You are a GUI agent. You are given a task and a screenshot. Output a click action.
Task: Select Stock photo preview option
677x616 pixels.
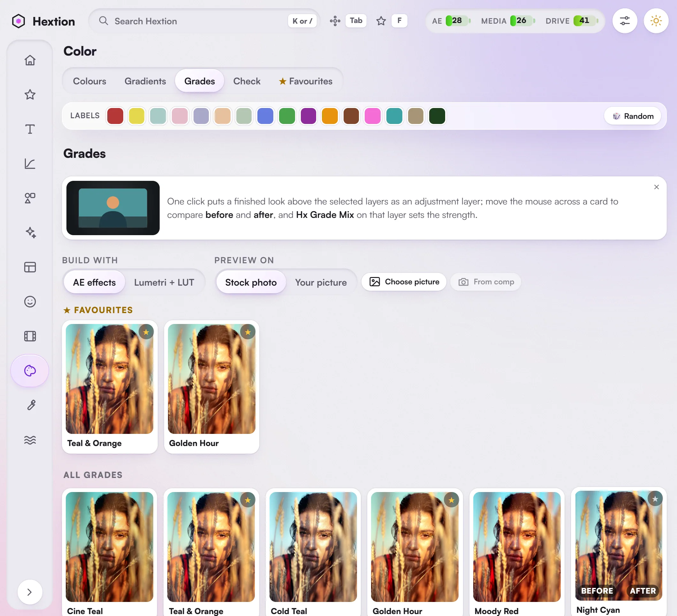pyautogui.click(x=251, y=282)
